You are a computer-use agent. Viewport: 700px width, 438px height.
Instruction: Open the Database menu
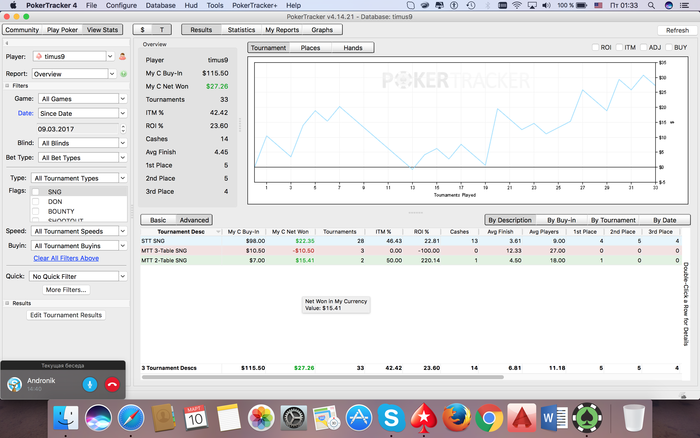(160, 5)
